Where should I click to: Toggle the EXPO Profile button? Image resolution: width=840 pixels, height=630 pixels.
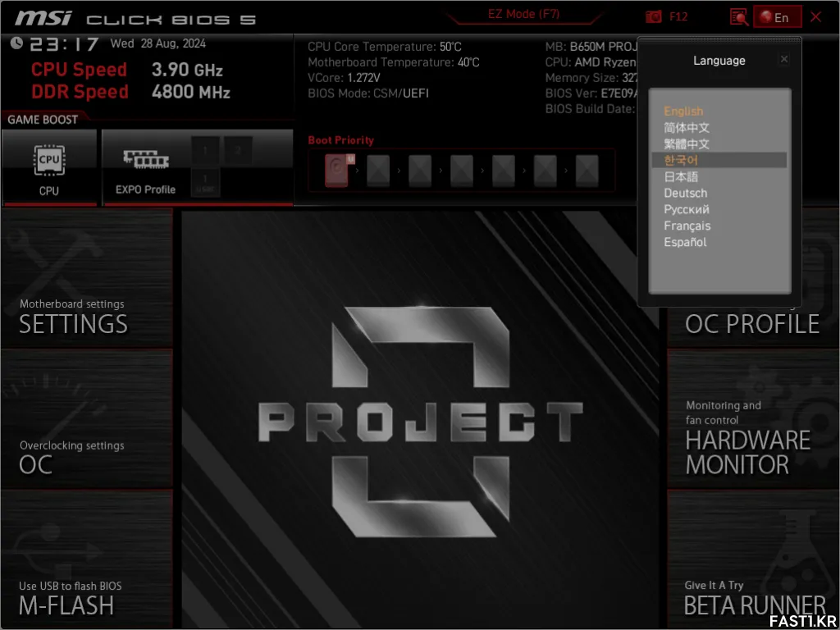146,167
